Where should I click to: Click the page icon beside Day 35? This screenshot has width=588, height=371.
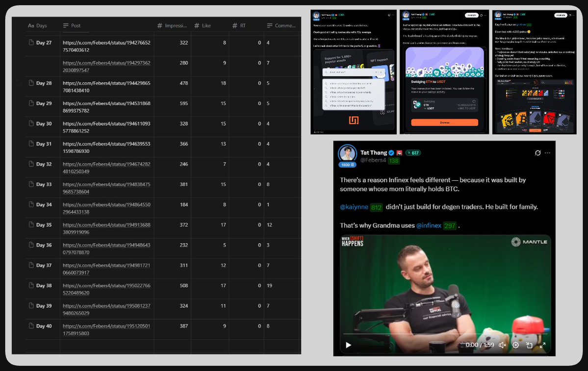(31, 224)
